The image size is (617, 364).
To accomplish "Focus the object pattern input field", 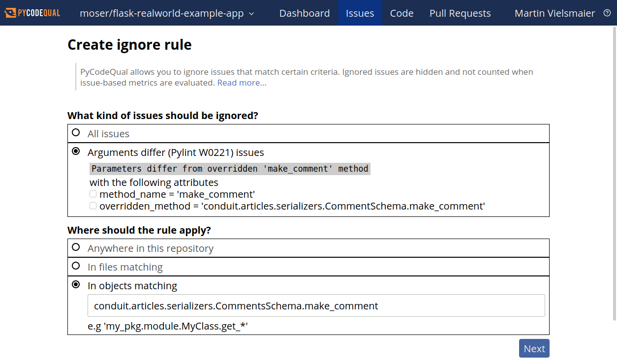I will point(316,305).
